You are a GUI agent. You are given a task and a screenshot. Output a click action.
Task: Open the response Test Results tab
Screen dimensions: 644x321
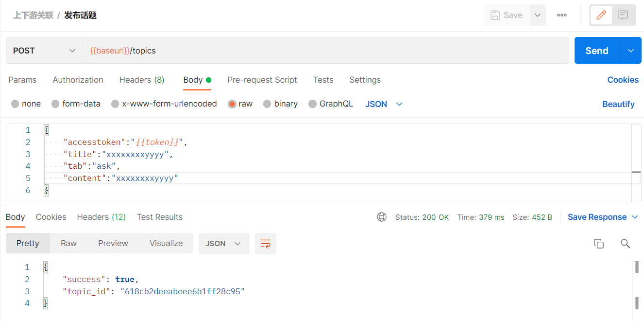[160, 217]
